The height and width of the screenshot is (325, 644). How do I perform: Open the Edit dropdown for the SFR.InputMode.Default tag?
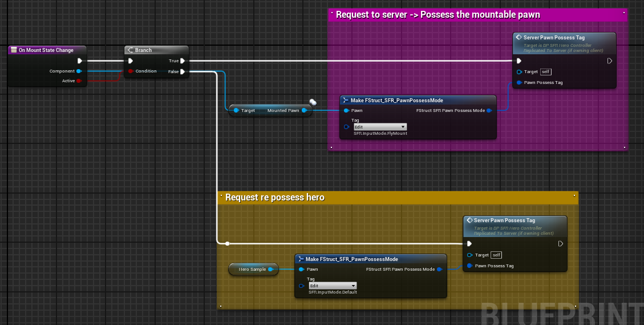click(332, 286)
